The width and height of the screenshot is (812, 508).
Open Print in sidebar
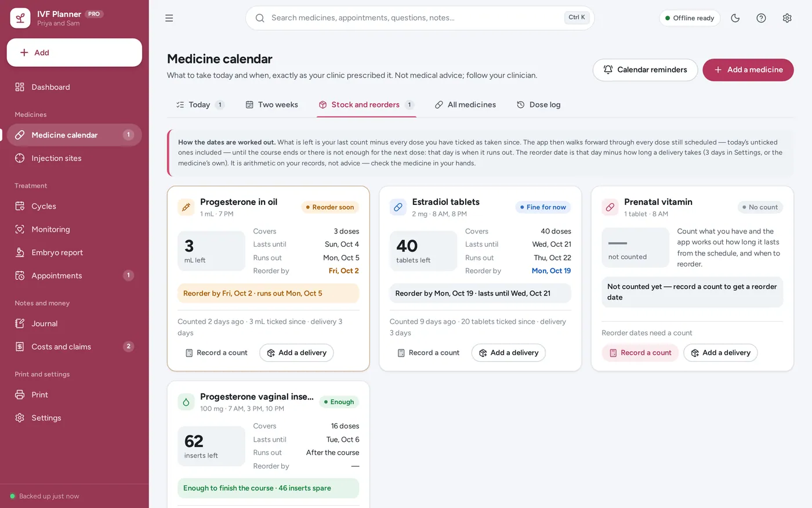click(x=74, y=395)
